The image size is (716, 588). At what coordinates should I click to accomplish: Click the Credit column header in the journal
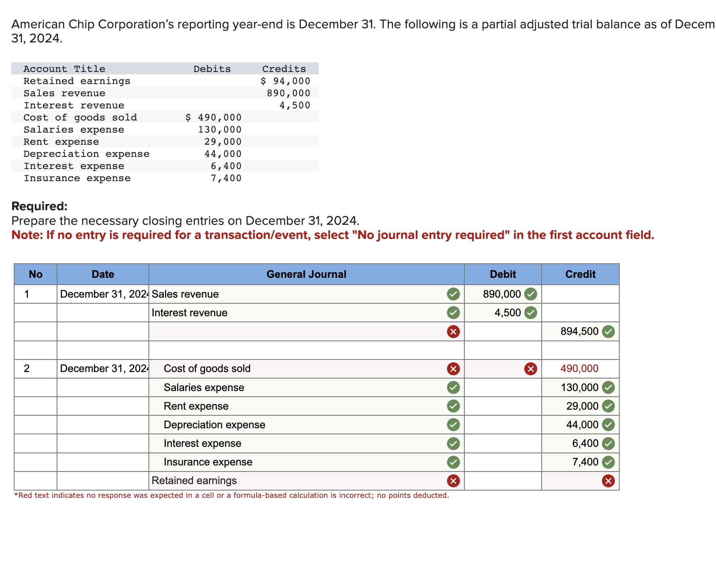pos(580,274)
